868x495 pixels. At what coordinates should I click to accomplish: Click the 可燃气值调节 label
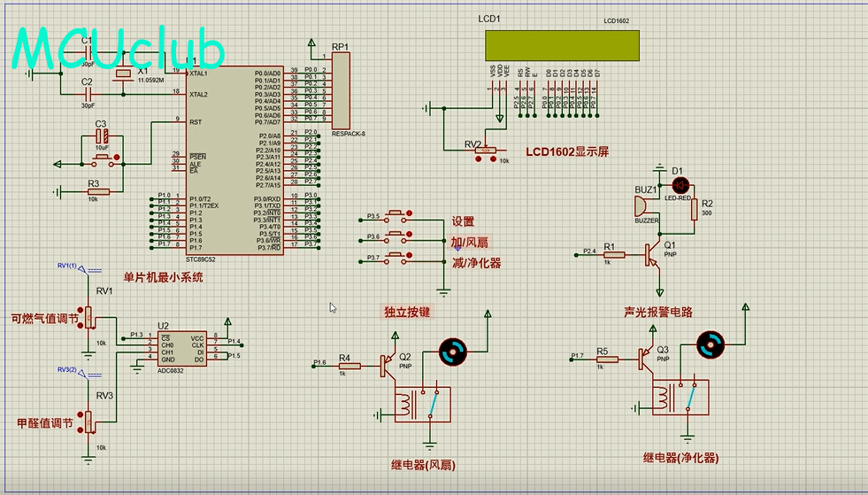pos(45,319)
